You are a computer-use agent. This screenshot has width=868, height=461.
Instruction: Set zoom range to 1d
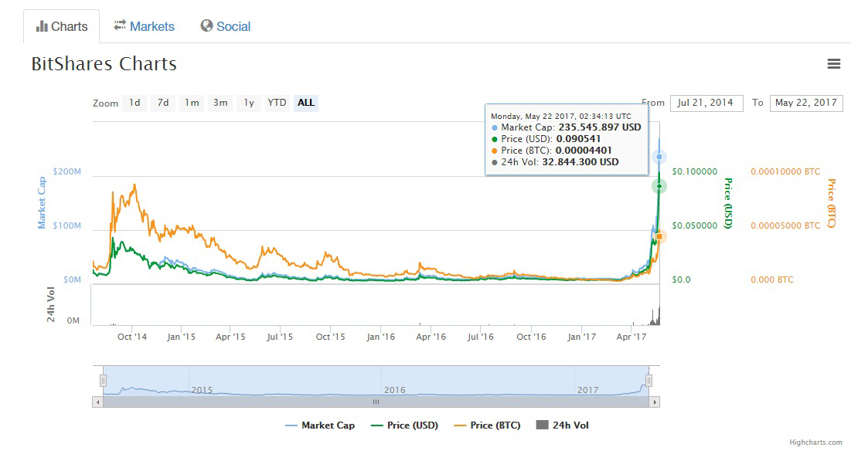pos(134,103)
